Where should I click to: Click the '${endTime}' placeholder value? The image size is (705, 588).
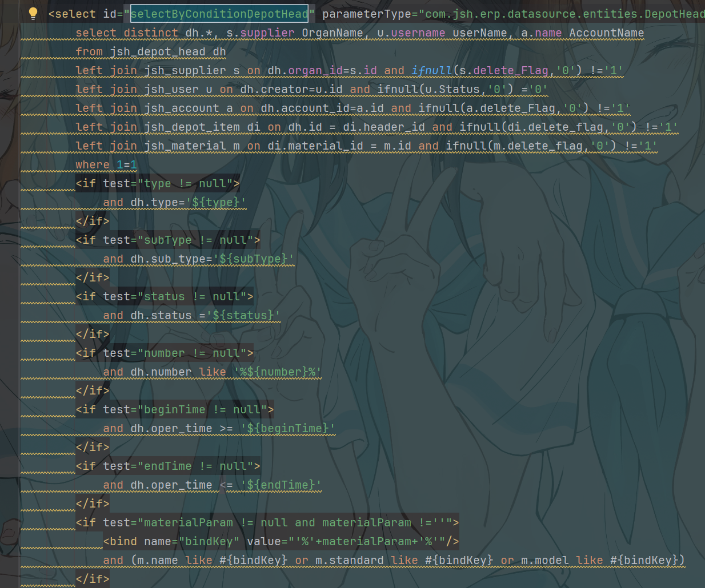[x=281, y=485]
